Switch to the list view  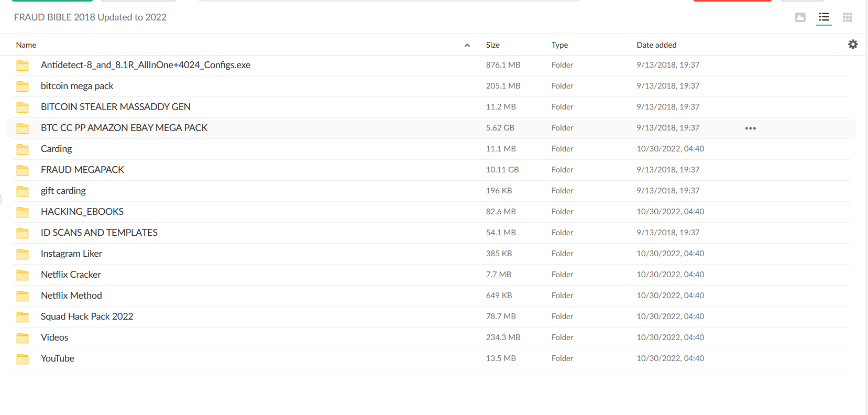pos(823,18)
